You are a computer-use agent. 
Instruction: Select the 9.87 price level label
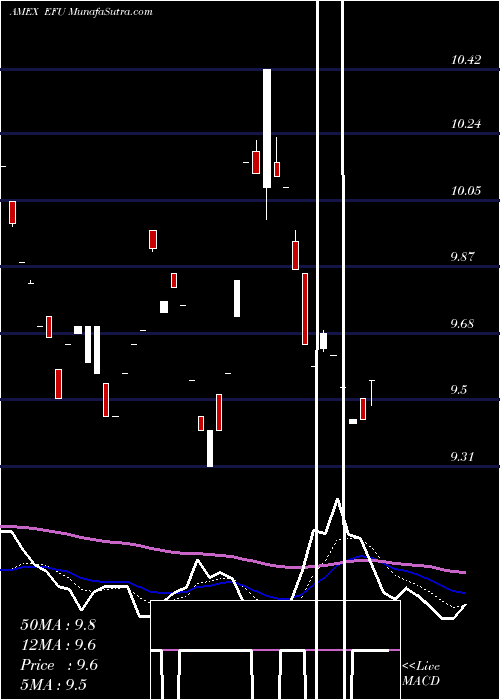462,257
